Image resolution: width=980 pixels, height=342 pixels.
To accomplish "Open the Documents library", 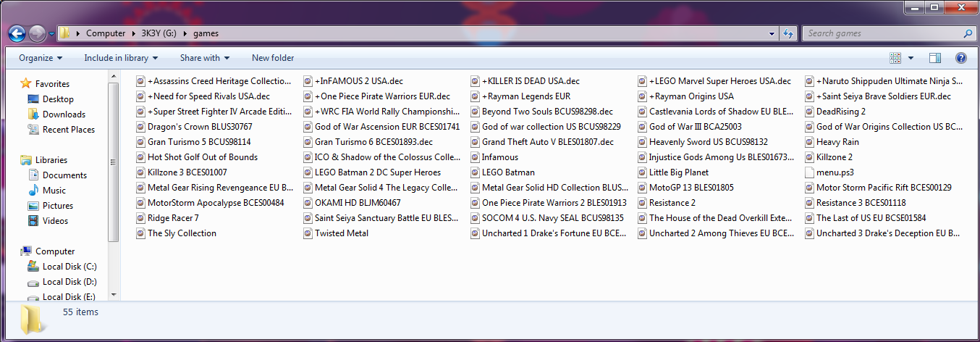I will tap(64, 175).
